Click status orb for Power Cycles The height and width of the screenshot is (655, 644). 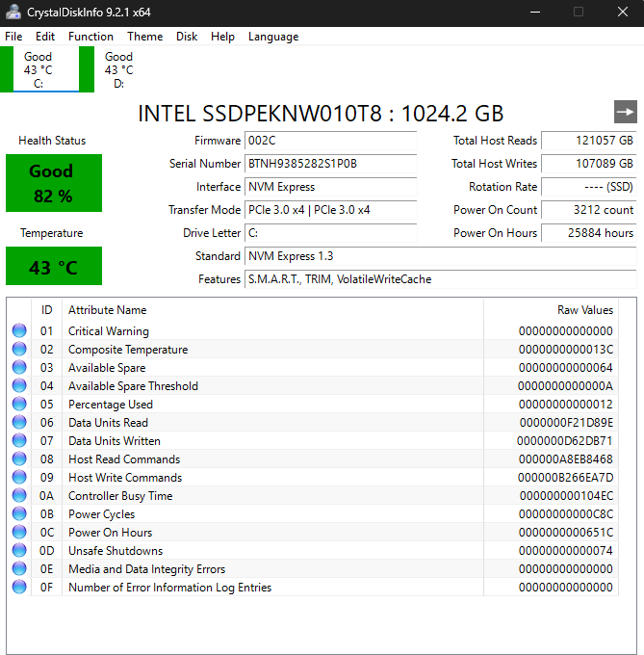click(19, 514)
